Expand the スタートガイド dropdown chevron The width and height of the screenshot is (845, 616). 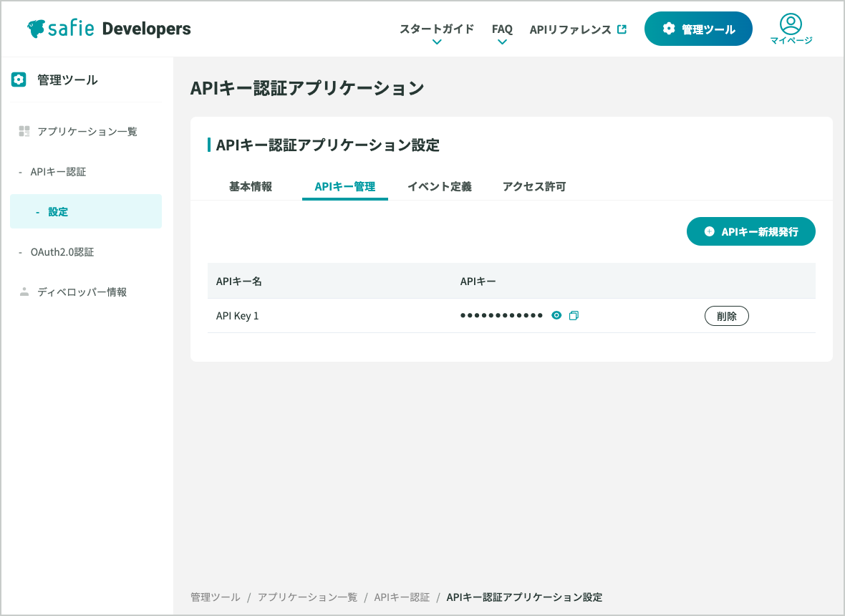437,42
